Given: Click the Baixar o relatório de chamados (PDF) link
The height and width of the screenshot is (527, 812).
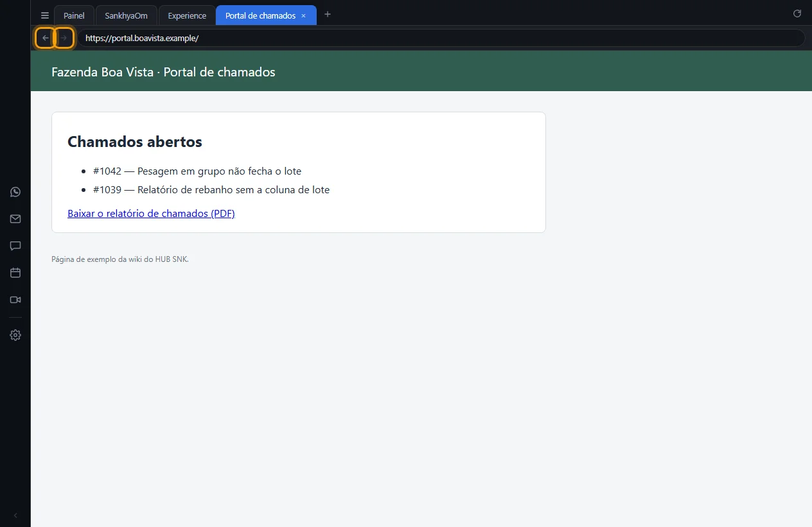Looking at the screenshot, I should click(151, 214).
